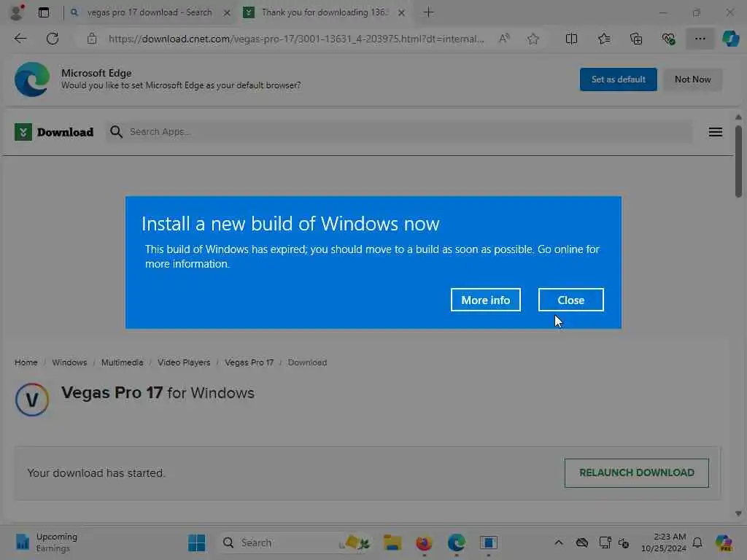Open Windows breadcrumb link
The image size is (747, 560).
69,362
